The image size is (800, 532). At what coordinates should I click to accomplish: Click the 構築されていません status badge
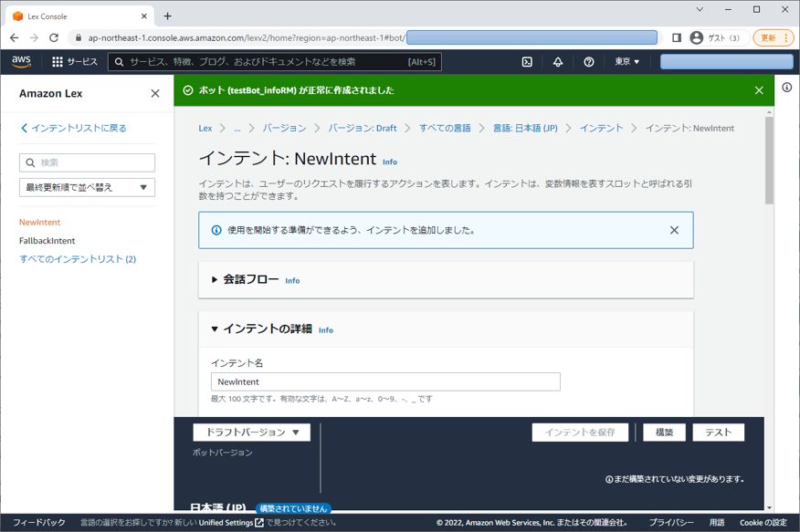pyautogui.click(x=293, y=508)
